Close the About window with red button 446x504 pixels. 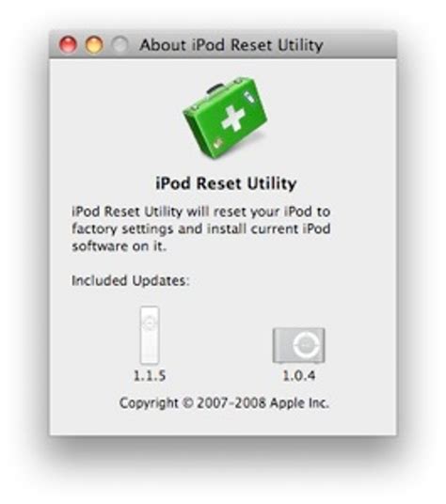pos(68,44)
